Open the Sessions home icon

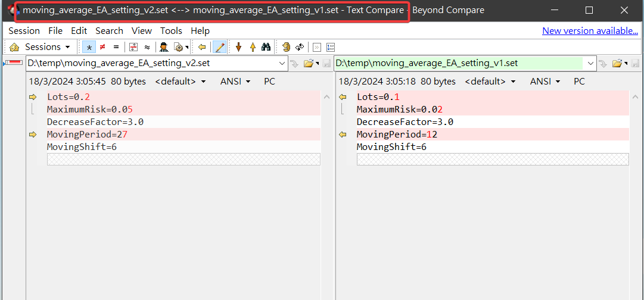tap(14, 47)
